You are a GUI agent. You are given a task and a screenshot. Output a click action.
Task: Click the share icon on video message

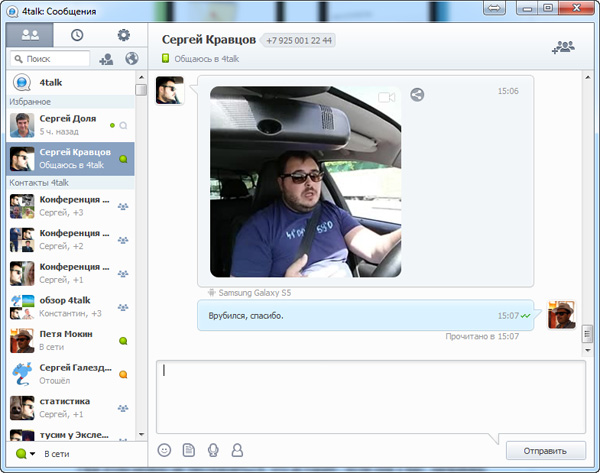417,95
